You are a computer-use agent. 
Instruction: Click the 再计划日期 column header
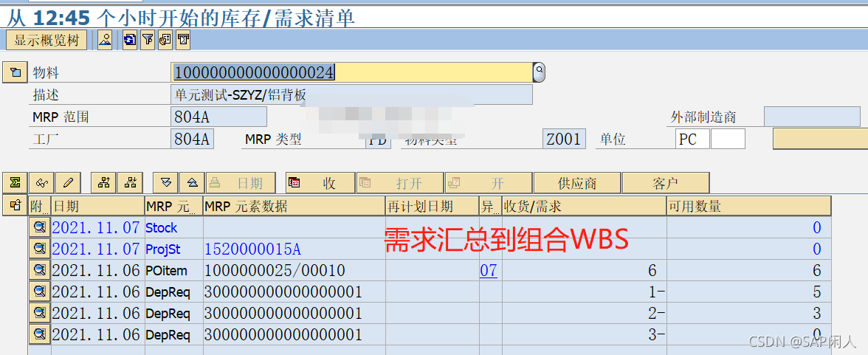[432, 206]
